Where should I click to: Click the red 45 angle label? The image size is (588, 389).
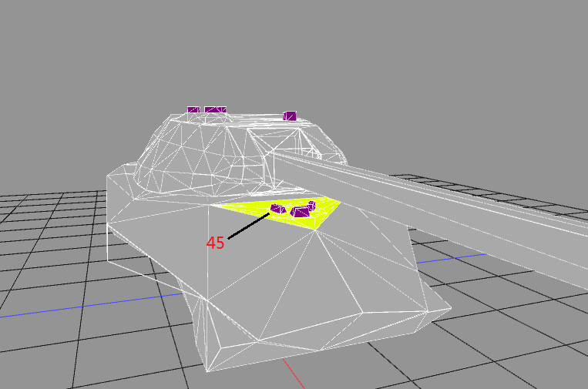click(215, 243)
